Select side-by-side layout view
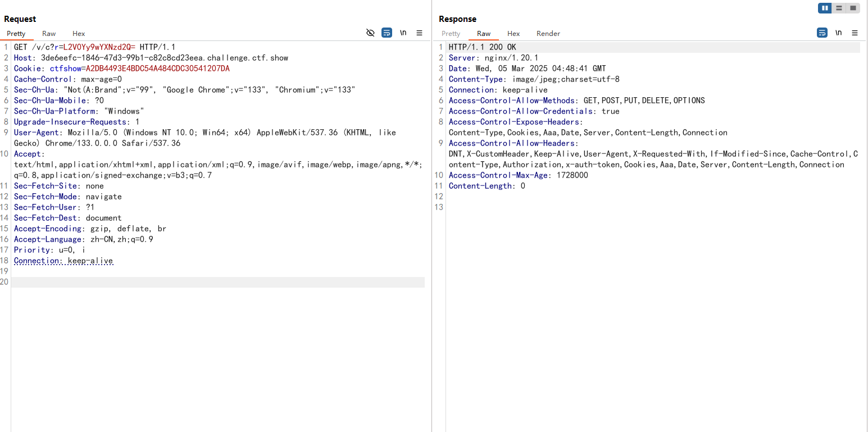868x432 pixels. (x=825, y=8)
